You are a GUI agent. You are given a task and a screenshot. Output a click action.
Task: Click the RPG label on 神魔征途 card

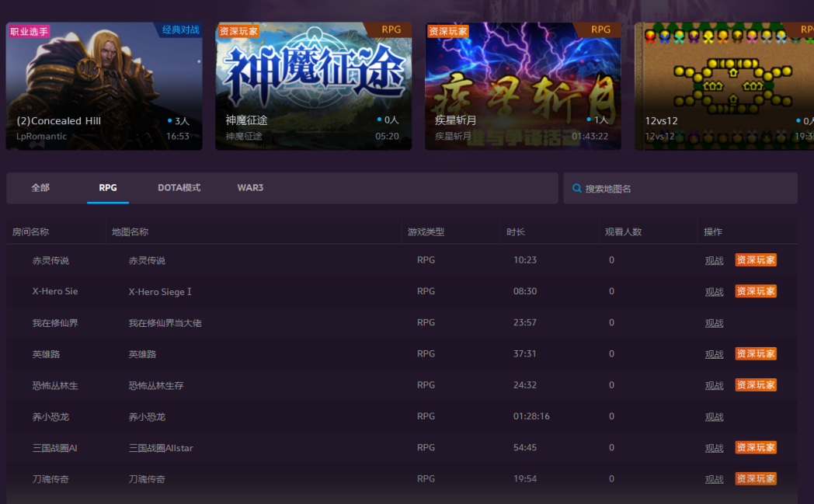coord(391,30)
